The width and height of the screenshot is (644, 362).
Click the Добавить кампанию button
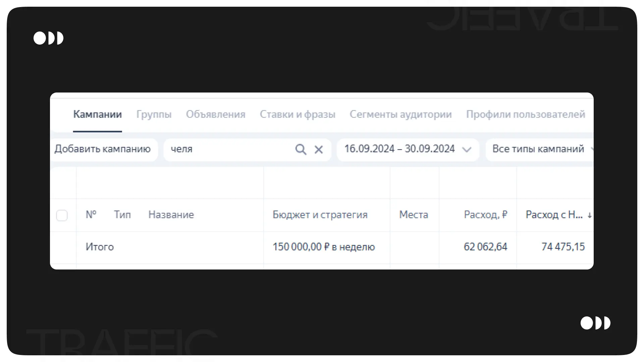tap(103, 149)
